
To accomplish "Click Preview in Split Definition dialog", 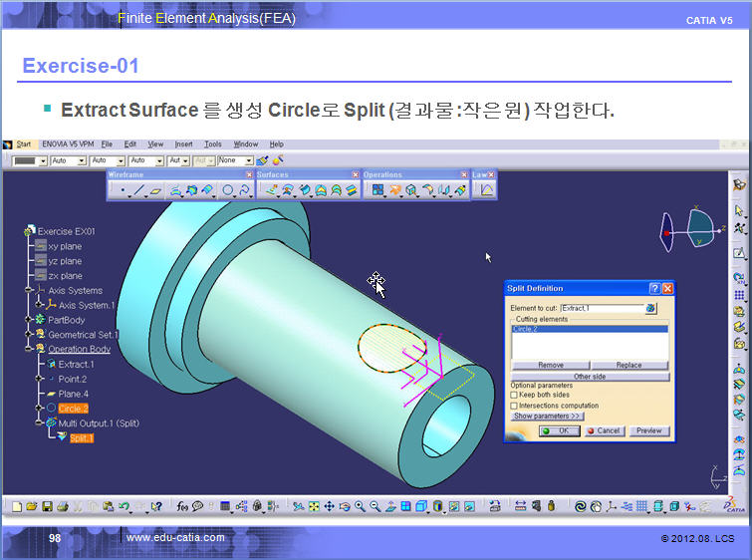I will point(648,430).
